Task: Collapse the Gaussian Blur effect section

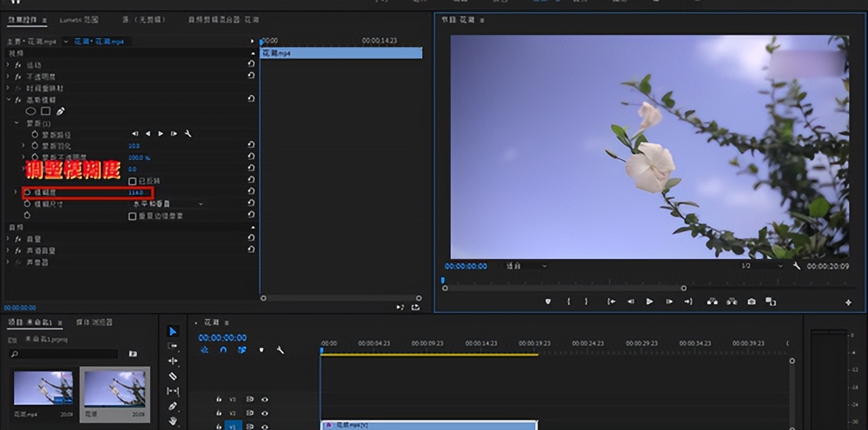Action: click(9, 100)
